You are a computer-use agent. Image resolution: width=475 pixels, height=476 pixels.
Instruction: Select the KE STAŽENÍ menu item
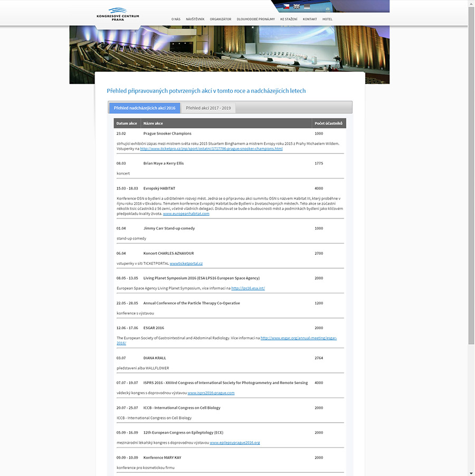pyautogui.click(x=289, y=19)
